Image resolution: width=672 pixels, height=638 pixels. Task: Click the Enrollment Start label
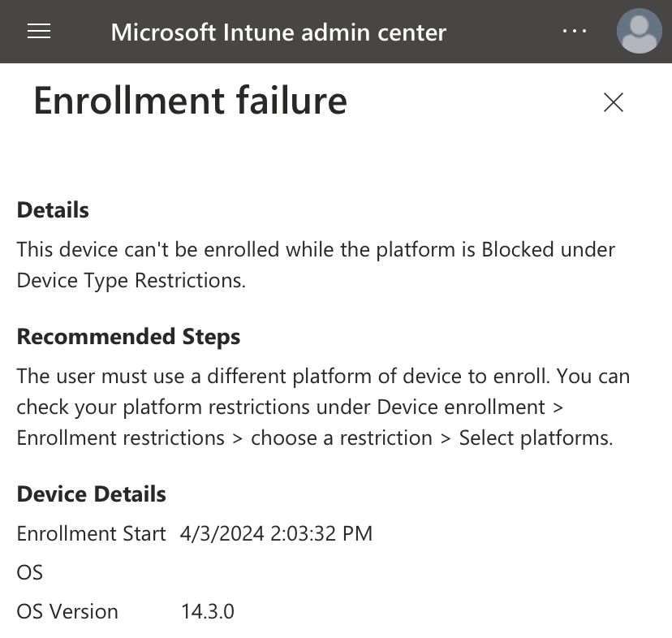(x=91, y=534)
